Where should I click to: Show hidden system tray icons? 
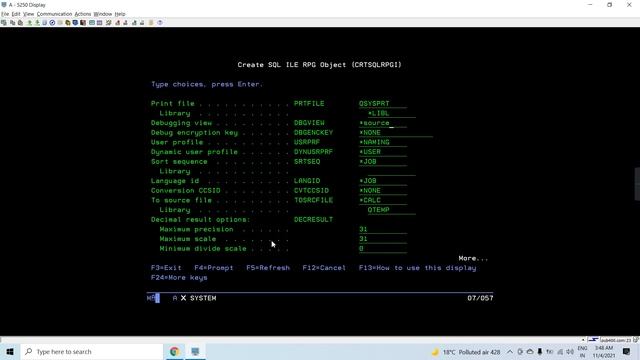510,351
